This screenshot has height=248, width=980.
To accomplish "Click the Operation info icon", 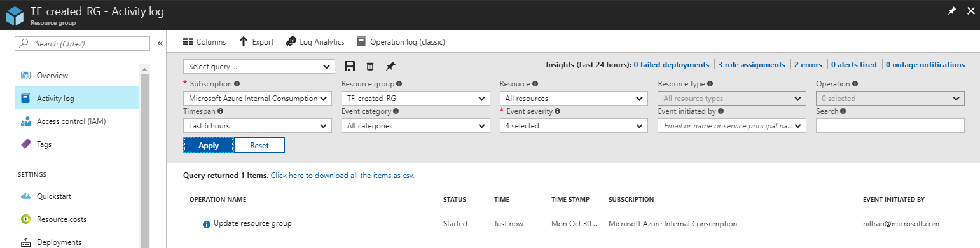I will click(x=855, y=84).
